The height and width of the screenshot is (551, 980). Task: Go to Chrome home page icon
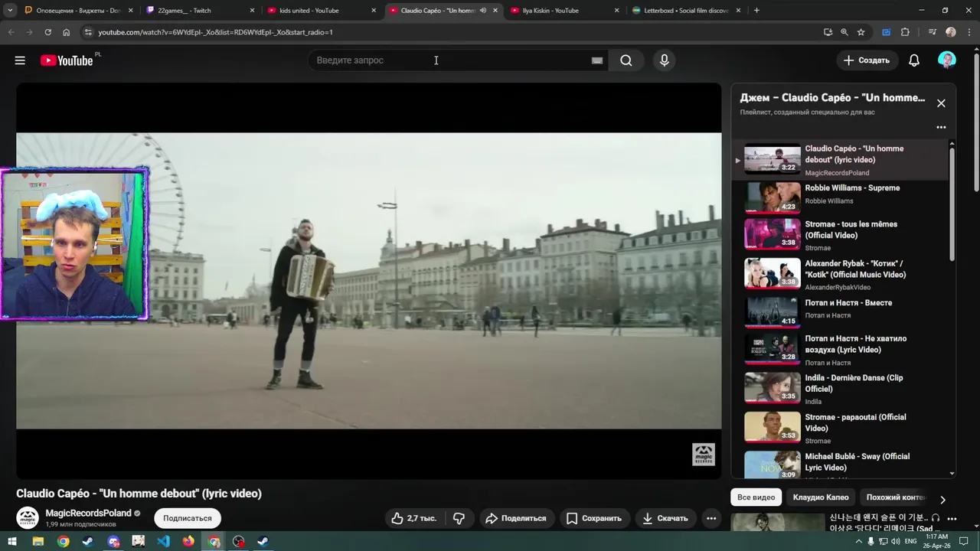(67, 32)
